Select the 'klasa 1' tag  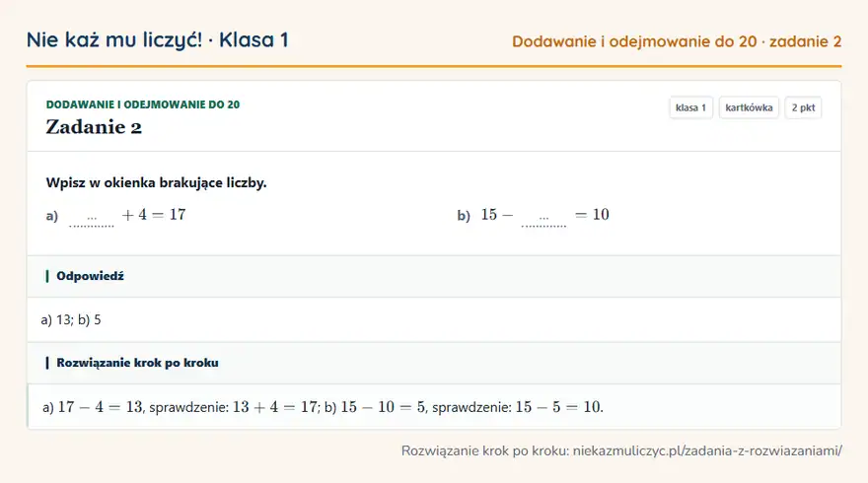(x=690, y=107)
